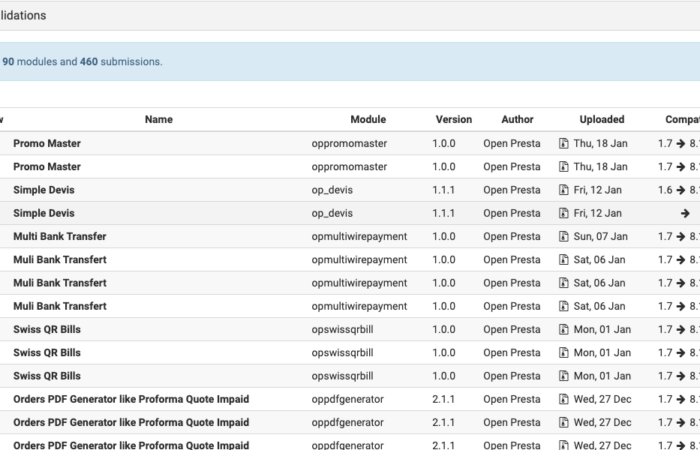
Task: Click compatibility arrow in Multi Bank Transfer row
Action: point(680,237)
